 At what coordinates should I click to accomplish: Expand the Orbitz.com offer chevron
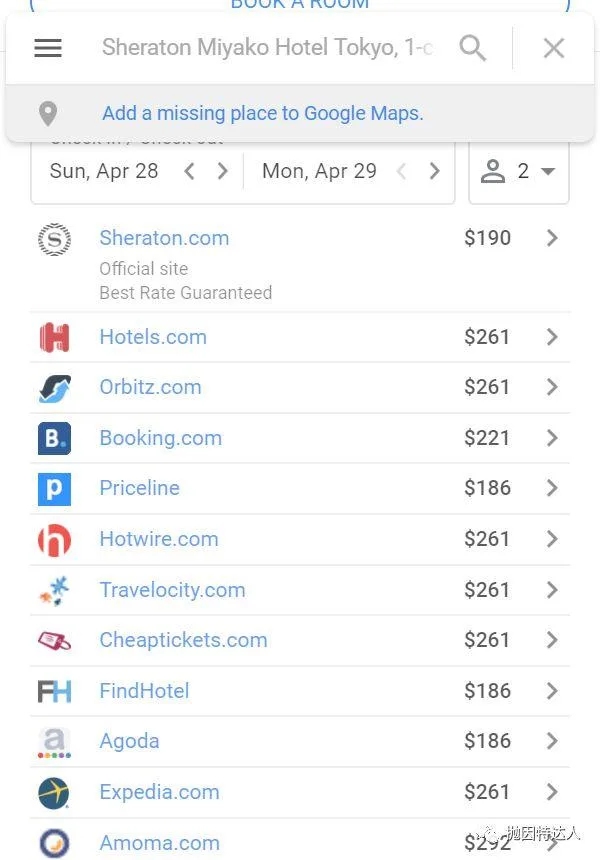tap(552, 388)
